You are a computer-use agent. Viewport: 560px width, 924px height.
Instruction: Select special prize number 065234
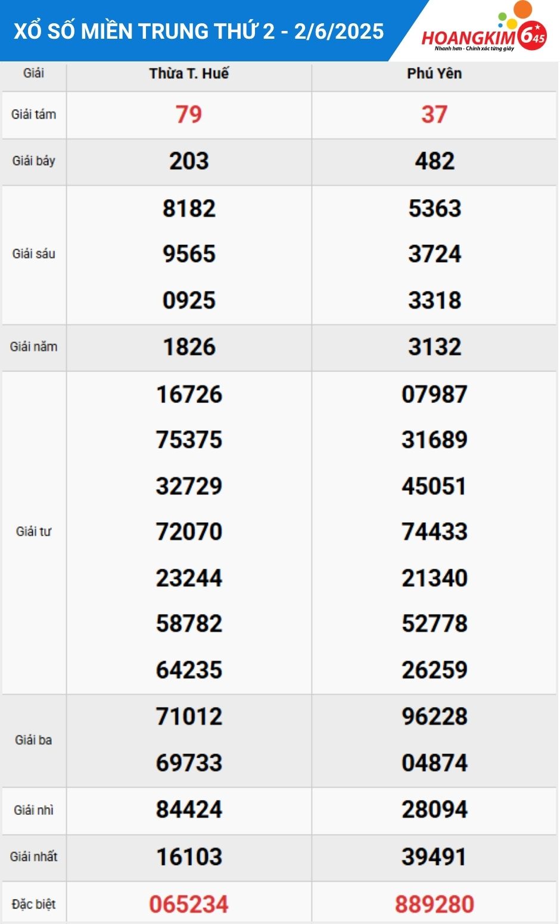click(189, 904)
